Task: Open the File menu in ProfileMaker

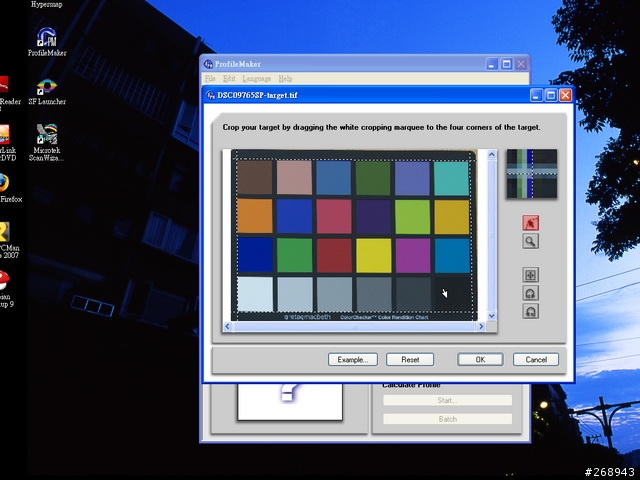Action: click(210, 78)
